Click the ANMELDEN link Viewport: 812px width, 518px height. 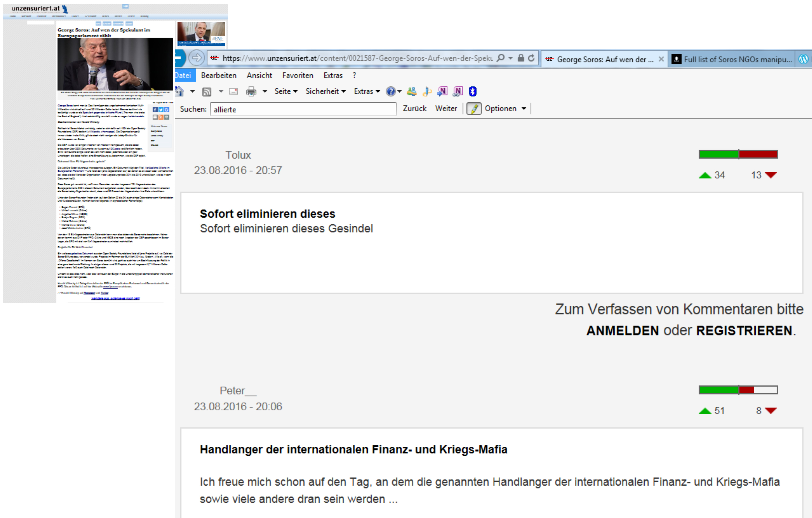(622, 331)
